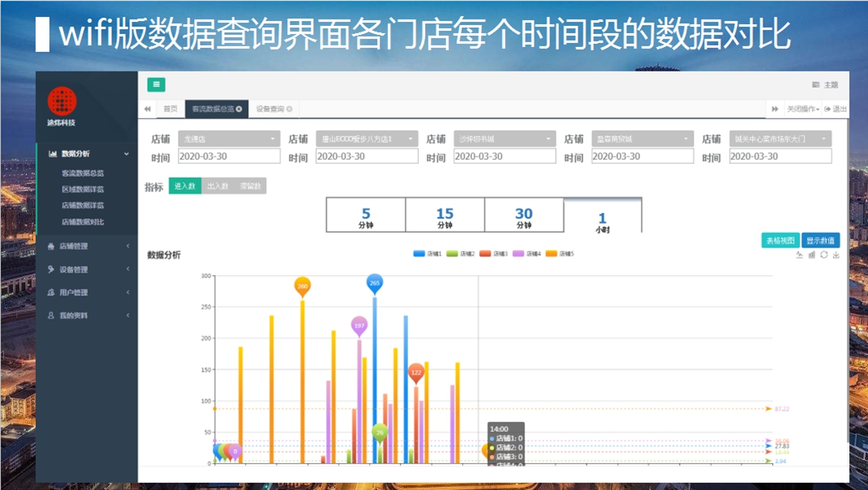Open the 唐山ECCO爱步八方店1 store dropdown
The height and width of the screenshot is (490, 868).
pos(367,139)
